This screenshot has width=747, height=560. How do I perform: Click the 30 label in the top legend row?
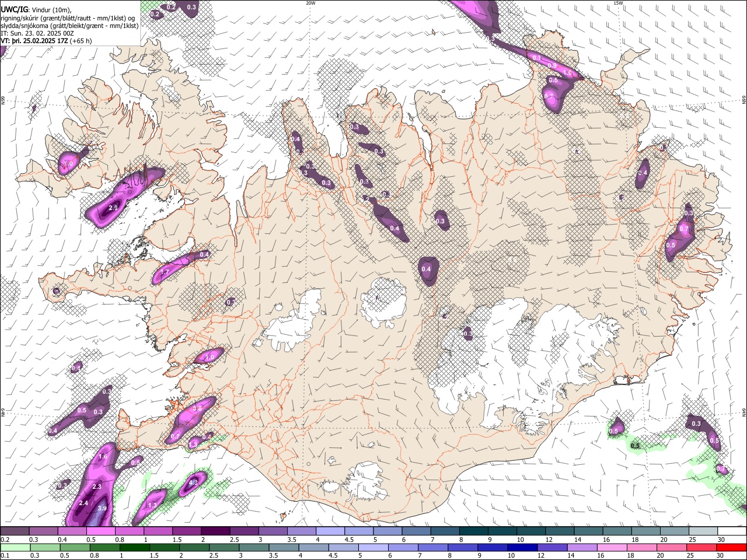coord(721,540)
